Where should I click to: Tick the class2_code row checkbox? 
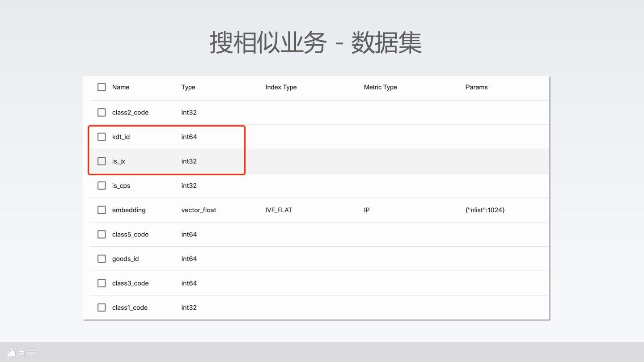(x=102, y=112)
